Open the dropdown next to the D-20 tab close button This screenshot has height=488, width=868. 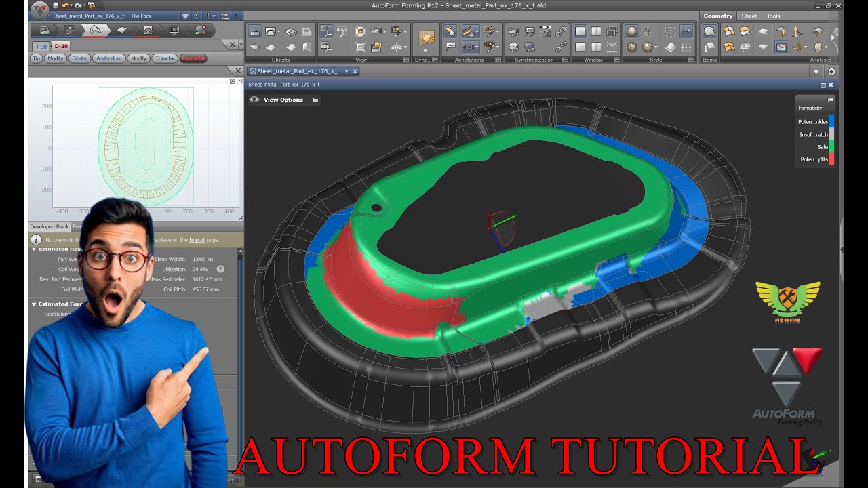241,45
